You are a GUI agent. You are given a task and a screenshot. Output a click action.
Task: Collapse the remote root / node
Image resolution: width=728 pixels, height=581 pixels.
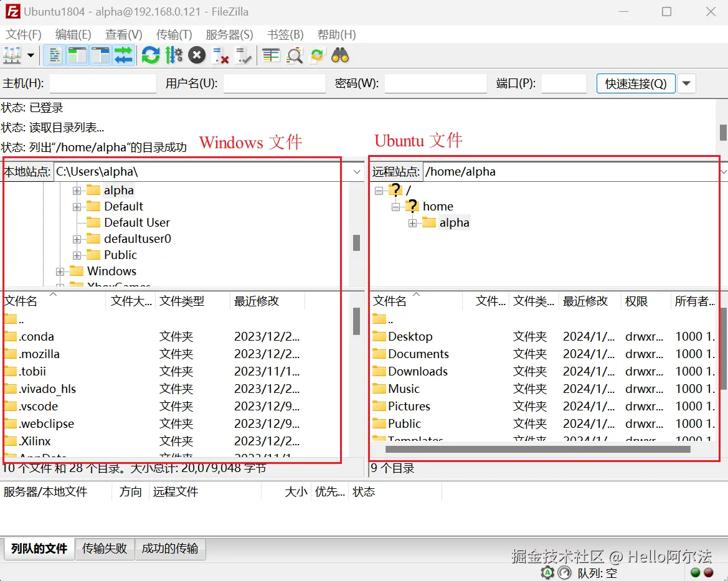pos(379,191)
